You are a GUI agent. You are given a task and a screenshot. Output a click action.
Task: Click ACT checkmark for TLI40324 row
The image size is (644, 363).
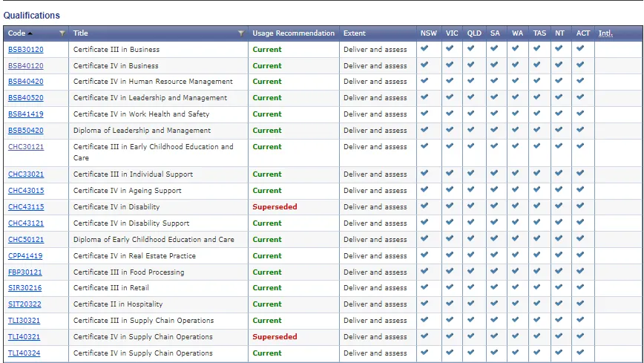[x=580, y=352]
